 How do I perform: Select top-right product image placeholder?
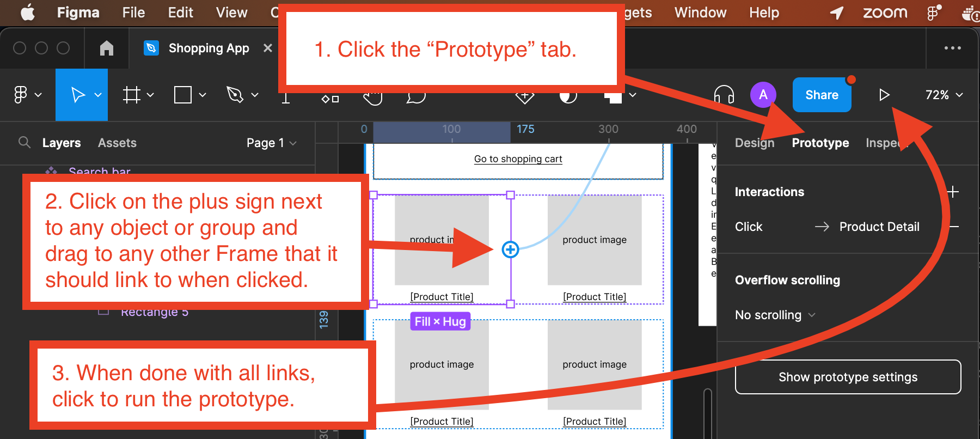coord(595,240)
